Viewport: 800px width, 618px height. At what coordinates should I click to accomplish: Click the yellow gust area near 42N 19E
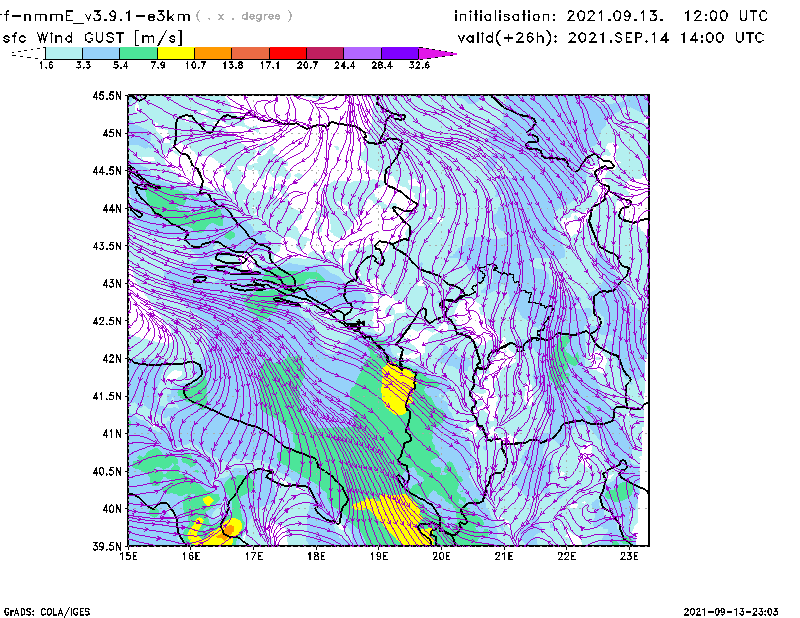[x=397, y=388]
